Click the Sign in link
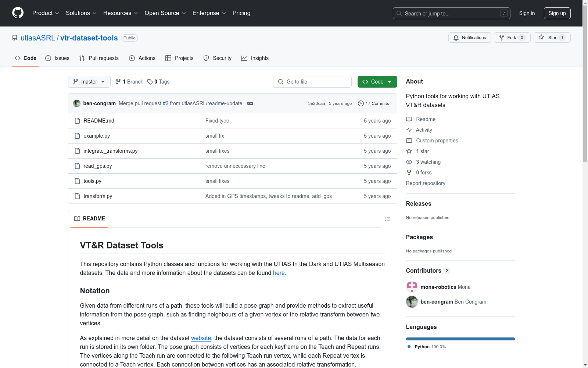Image resolution: width=588 pixels, height=368 pixels. 527,13
